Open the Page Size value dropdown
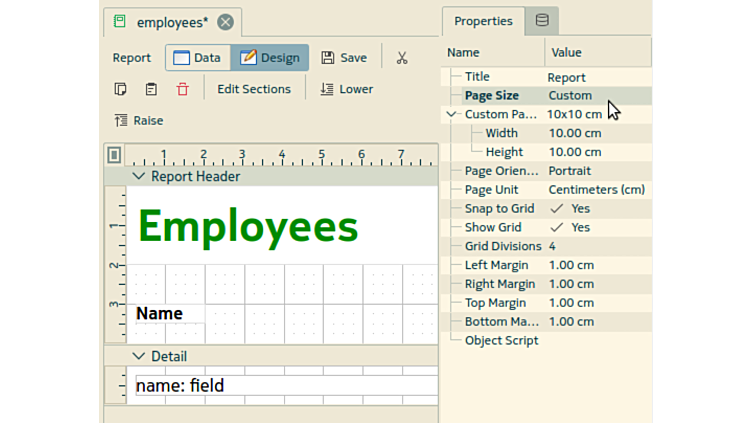 click(596, 96)
